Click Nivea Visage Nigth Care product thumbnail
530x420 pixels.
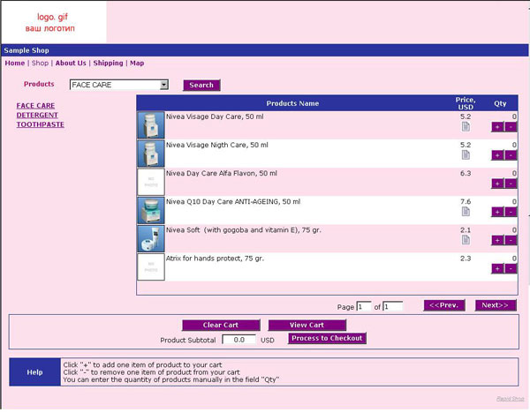coord(151,154)
